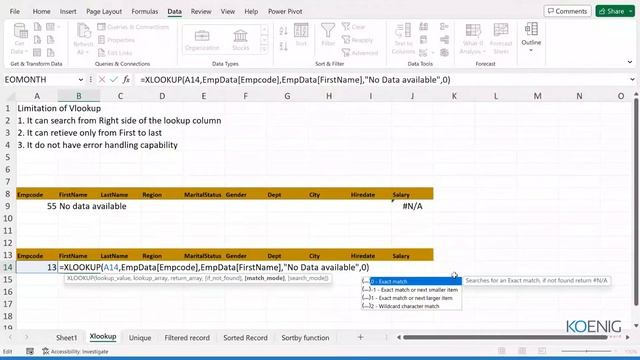Click the Forecast Sheet icon

click(501, 39)
